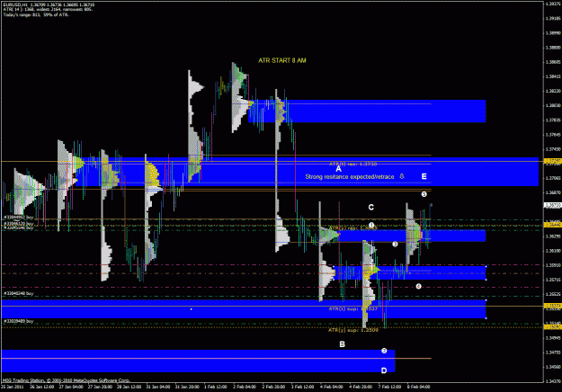Click the '2 Feb 20:00' time axis label
The image size is (562, 392).
pyautogui.click(x=273, y=387)
